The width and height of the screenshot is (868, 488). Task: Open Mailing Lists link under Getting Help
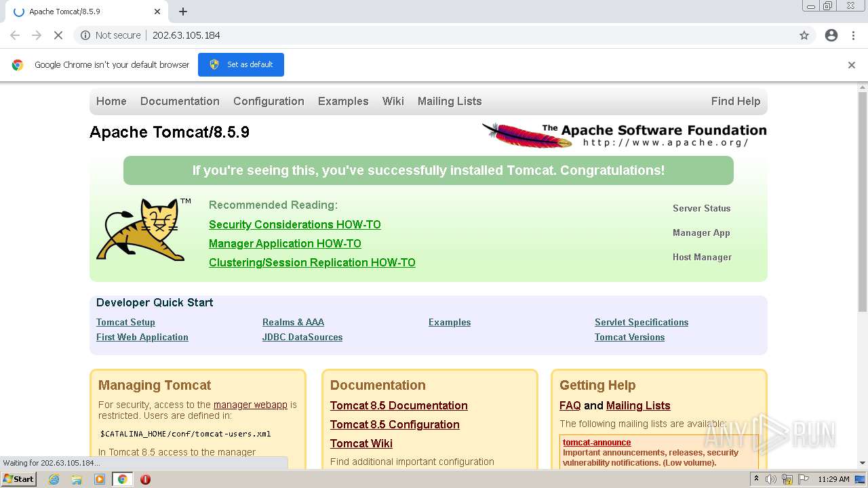pyautogui.click(x=638, y=405)
